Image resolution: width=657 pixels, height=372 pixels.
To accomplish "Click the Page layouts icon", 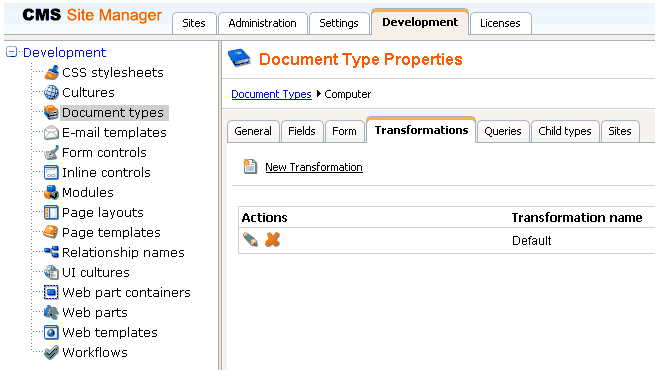I will (x=51, y=212).
